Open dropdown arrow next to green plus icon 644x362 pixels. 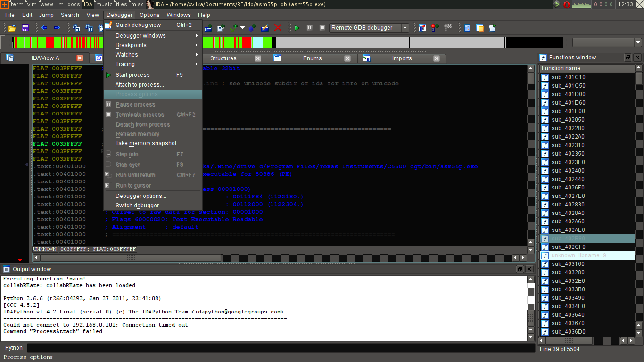click(242, 28)
